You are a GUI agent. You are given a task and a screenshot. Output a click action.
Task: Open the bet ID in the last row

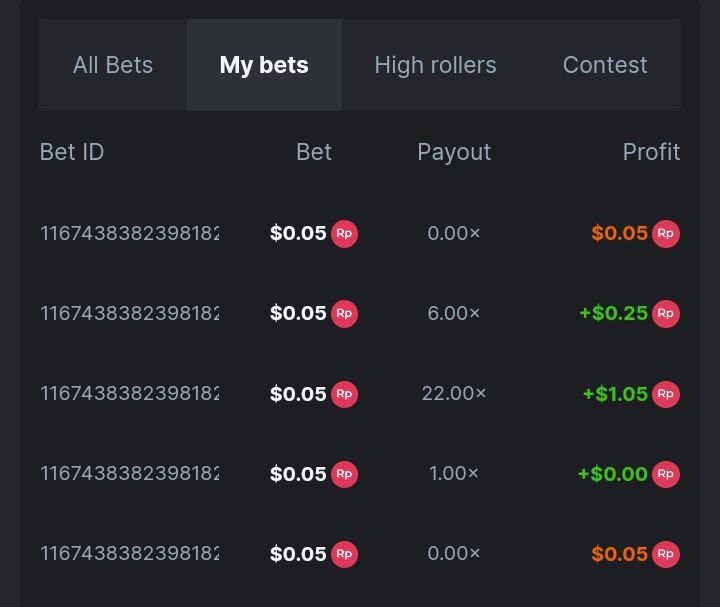coord(129,554)
